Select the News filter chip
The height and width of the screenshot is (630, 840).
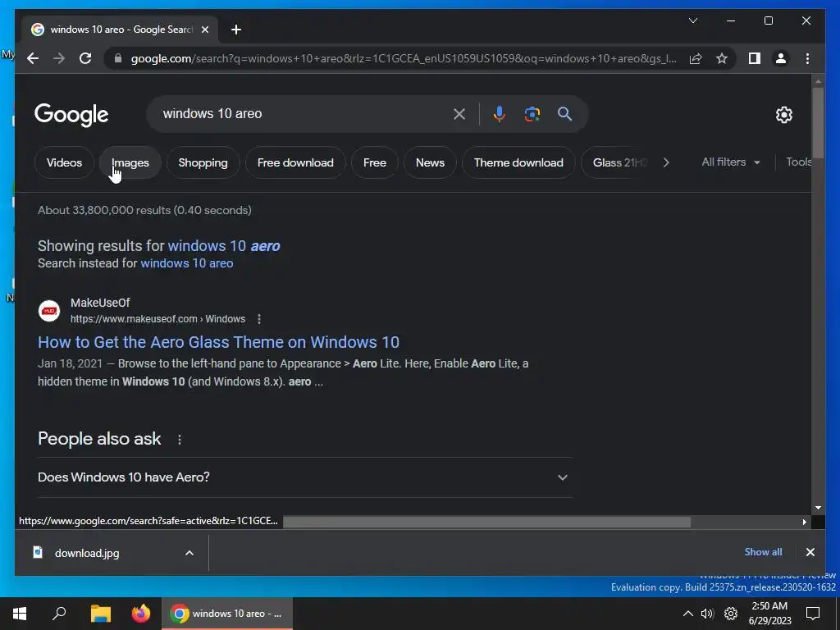[x=430, y=162]
